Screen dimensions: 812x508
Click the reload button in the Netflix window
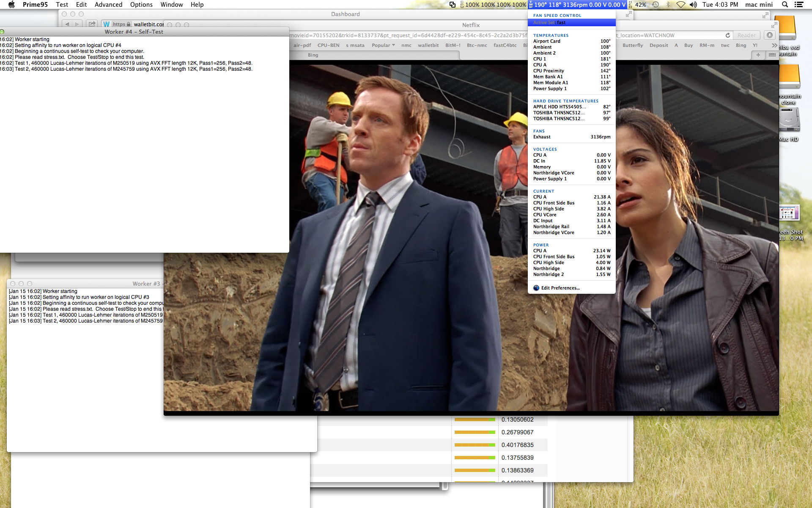tap(727, 35)
